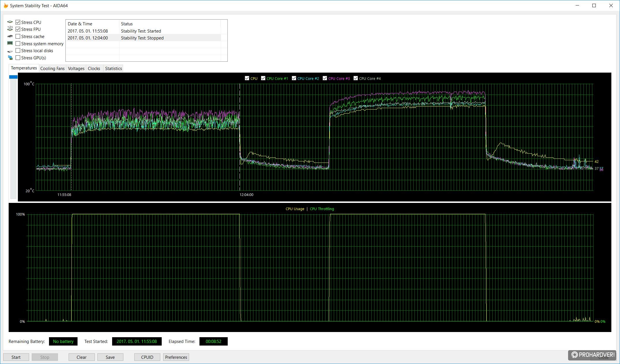The height and width of the screenshot is (364, 620).
Task: Enable the Stress local disks checkbox
Action: point(18,50)
